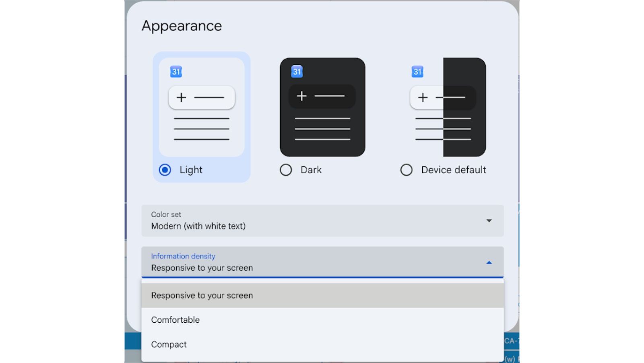Select the Dark theme radio button
Image resolution: width=644 pixels, height=363 pixels.
(x=286, y=170)
